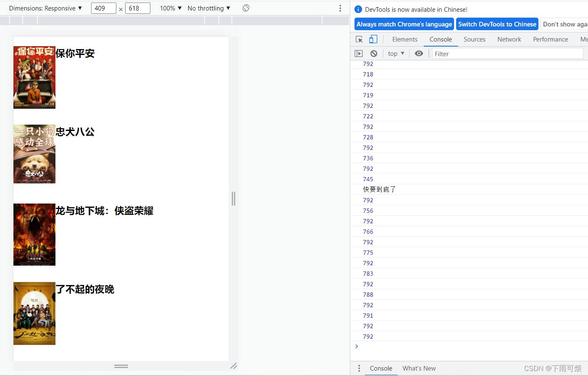Click the 保你平安 movie poster thumbnail

pos(34,77)
